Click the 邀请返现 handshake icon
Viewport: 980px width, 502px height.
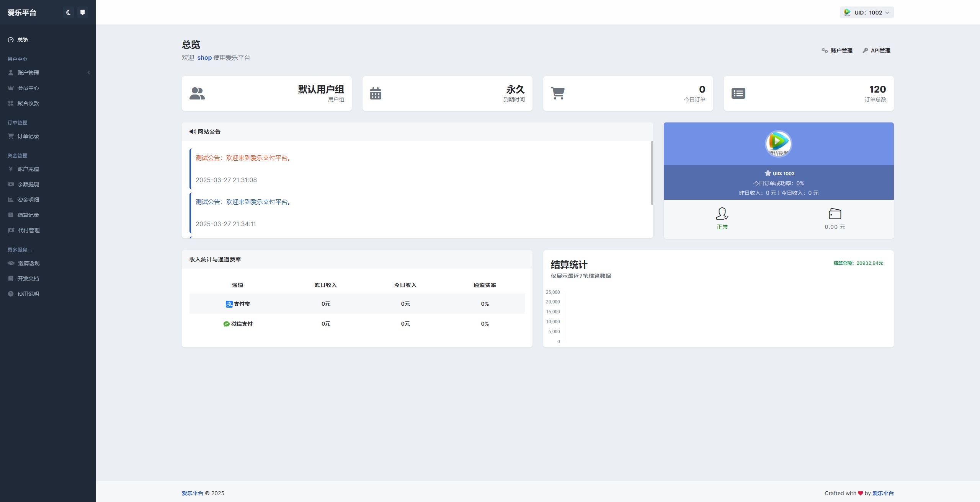point(11,263)
